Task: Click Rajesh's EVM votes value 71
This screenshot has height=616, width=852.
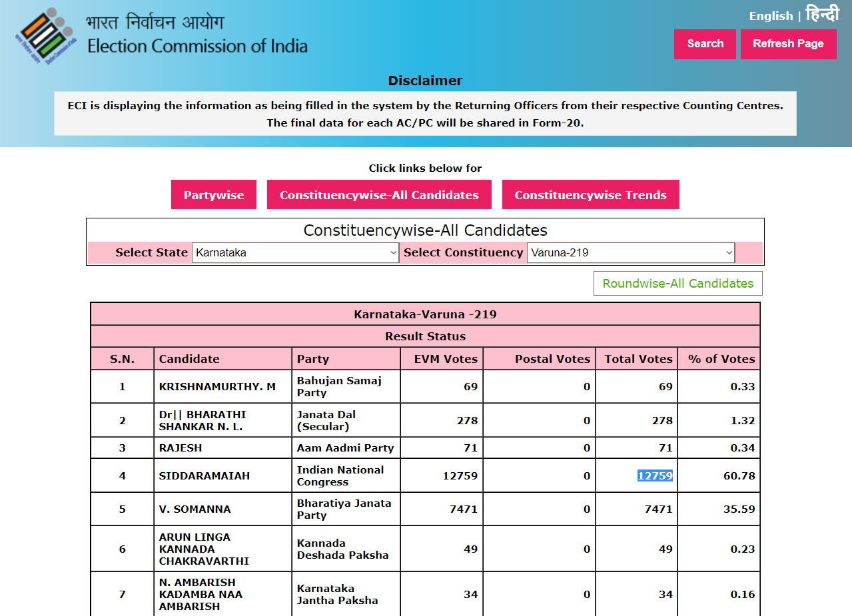Action: [471, 448]
